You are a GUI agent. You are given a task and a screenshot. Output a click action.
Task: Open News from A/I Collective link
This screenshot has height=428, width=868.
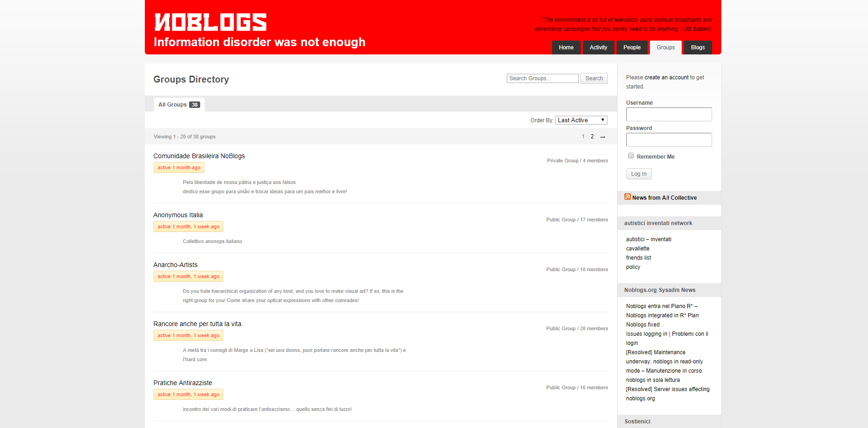click(664, 198)
